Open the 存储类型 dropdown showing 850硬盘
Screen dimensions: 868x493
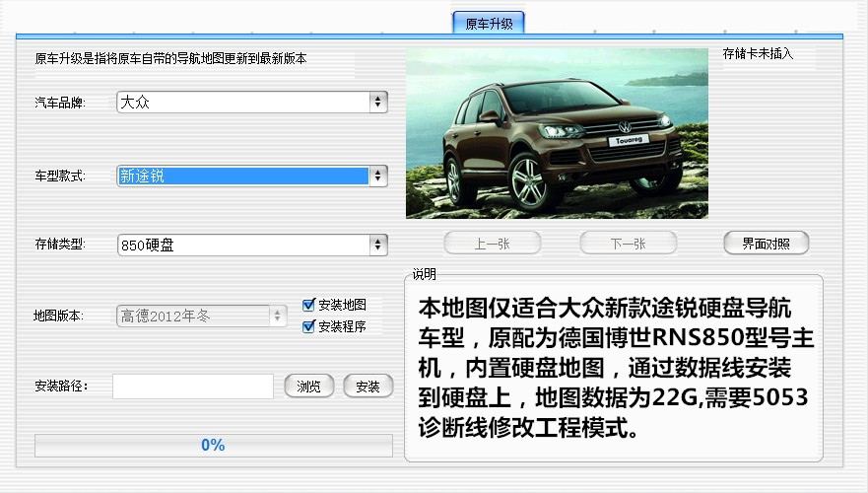point(252,245)
